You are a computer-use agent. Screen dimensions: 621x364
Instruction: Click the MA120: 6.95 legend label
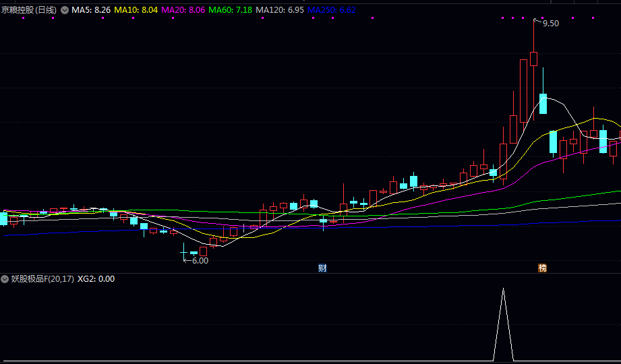click(279, 10)
